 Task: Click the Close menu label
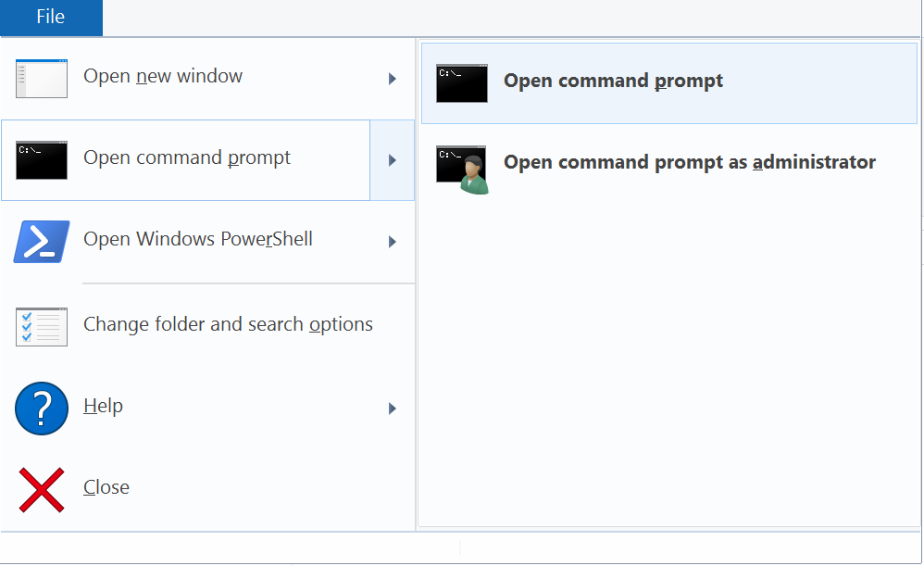pyautogui.click(x=106, y=488)
